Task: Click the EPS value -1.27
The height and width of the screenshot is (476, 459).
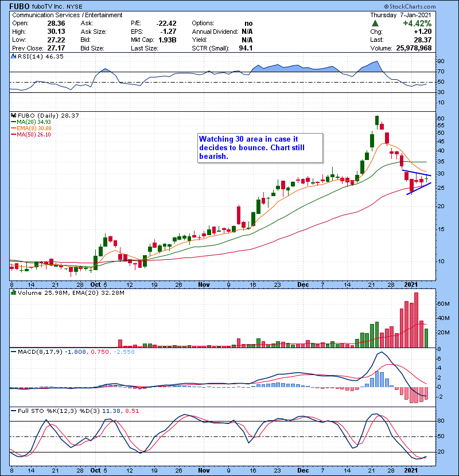Action: pos(169,32)
